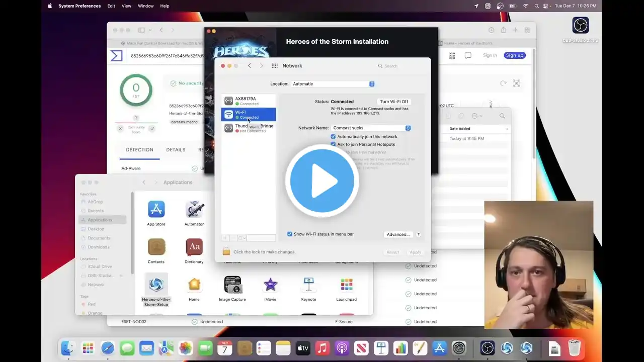Toggle Ask to join Personal Hotspots
This screenshot has width=644, height=362.
click(333, 144)
